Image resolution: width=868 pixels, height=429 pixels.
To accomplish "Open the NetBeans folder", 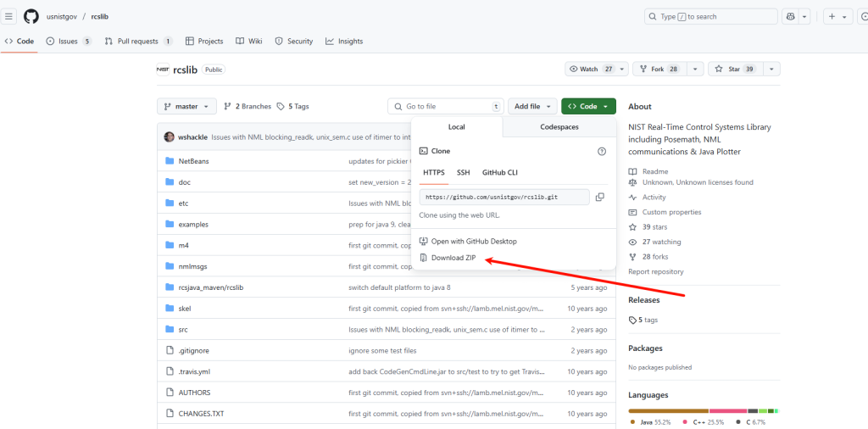I will click(193, 161).
